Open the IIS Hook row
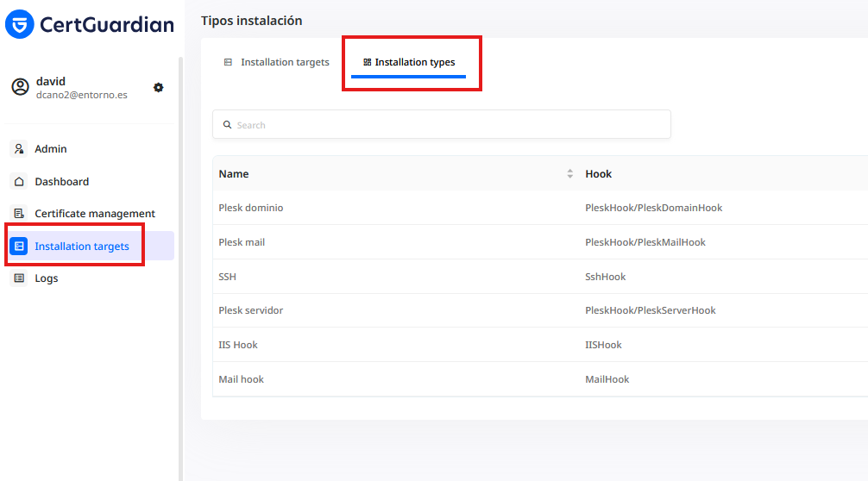The image size is (868, 481). [540, 345]
